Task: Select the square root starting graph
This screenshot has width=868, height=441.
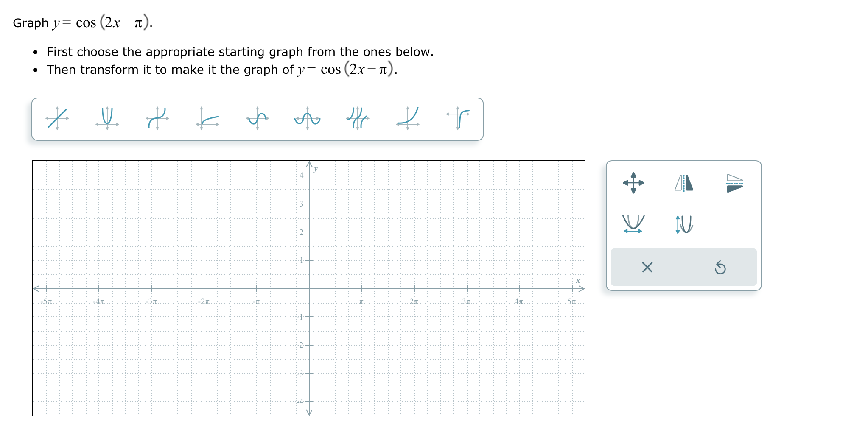Action: pos(208,119)
